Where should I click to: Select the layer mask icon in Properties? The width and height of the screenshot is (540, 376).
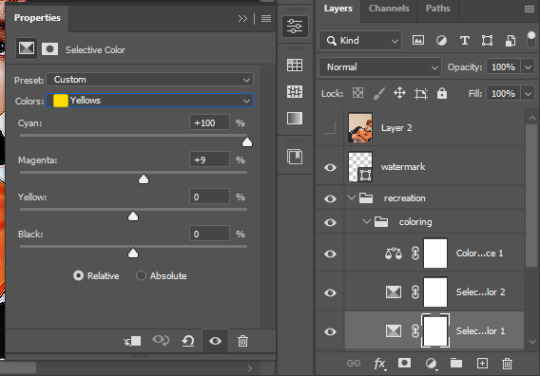[x=50, y=49]
